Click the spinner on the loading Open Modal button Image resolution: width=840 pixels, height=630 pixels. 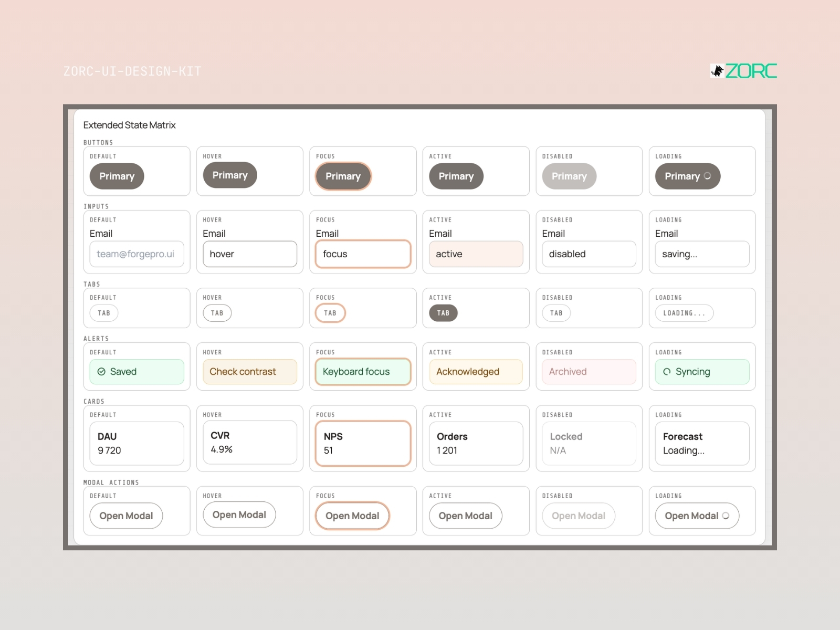[726, 516]
